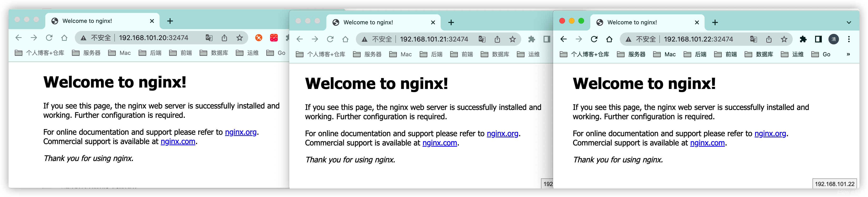868x197 pixels.
Task: Close the nginx tab in 192.168.101.21 window
Action: pos(433,22)
